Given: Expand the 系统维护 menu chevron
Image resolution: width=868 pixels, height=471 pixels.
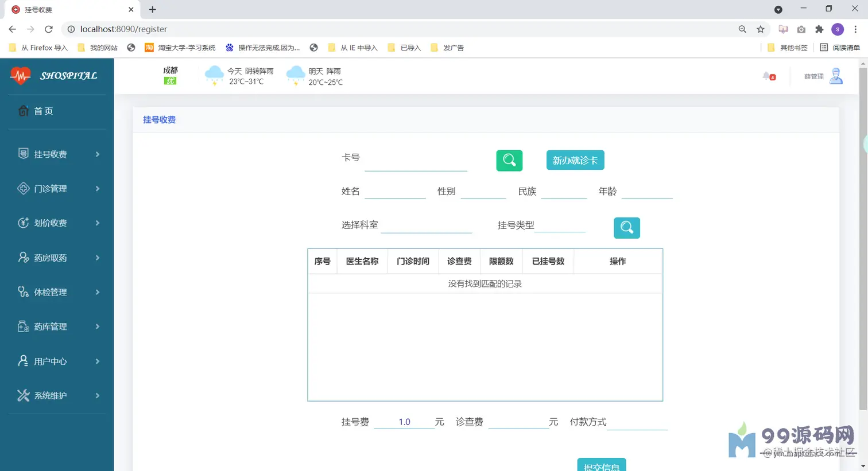Looking at the screenshot, I should (x=98, y=396).
